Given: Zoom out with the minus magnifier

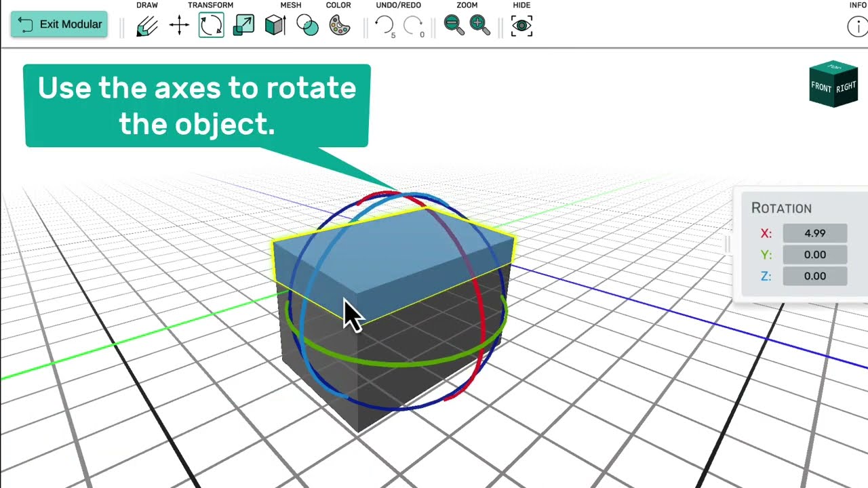Looking at the screenshot, I should [x=454, y=26].
